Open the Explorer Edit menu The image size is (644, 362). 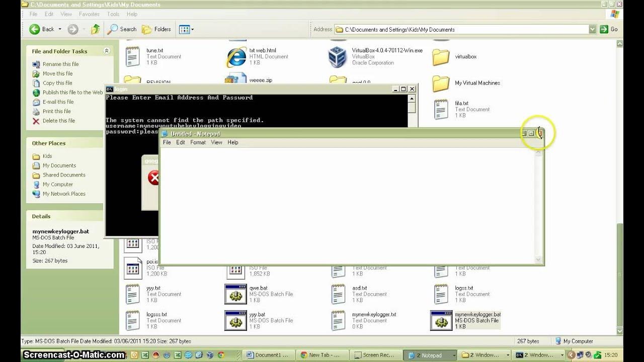coord(49,14)
